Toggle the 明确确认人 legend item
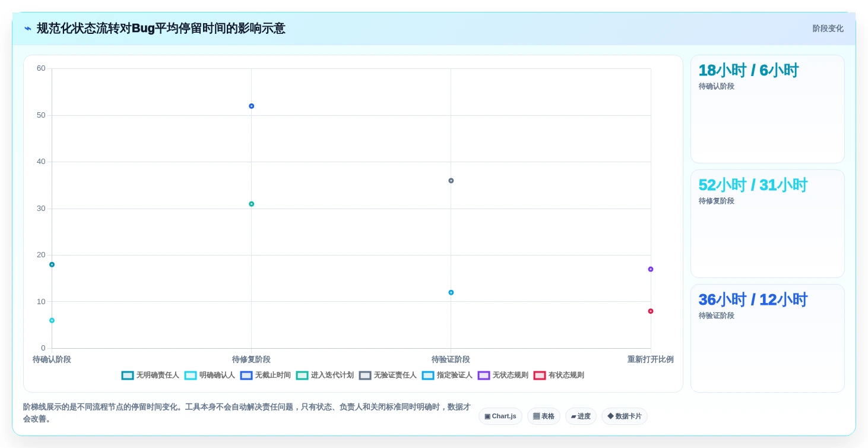 click(210, 376)
